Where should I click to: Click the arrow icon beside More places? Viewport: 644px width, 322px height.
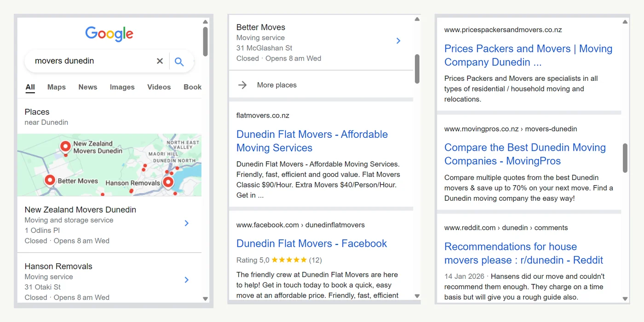[x=242, y=85]
